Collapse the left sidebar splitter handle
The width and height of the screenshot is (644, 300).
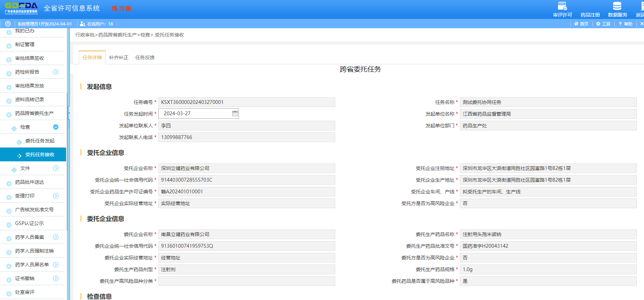pyautogui.click(x=68, y=113)
